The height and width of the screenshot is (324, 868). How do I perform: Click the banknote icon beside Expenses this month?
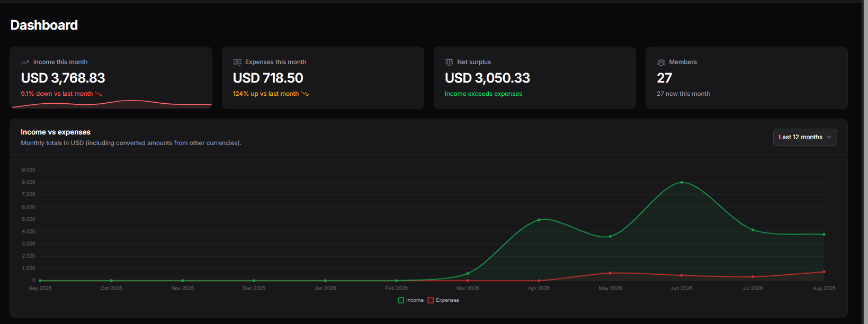click(237, 62)
